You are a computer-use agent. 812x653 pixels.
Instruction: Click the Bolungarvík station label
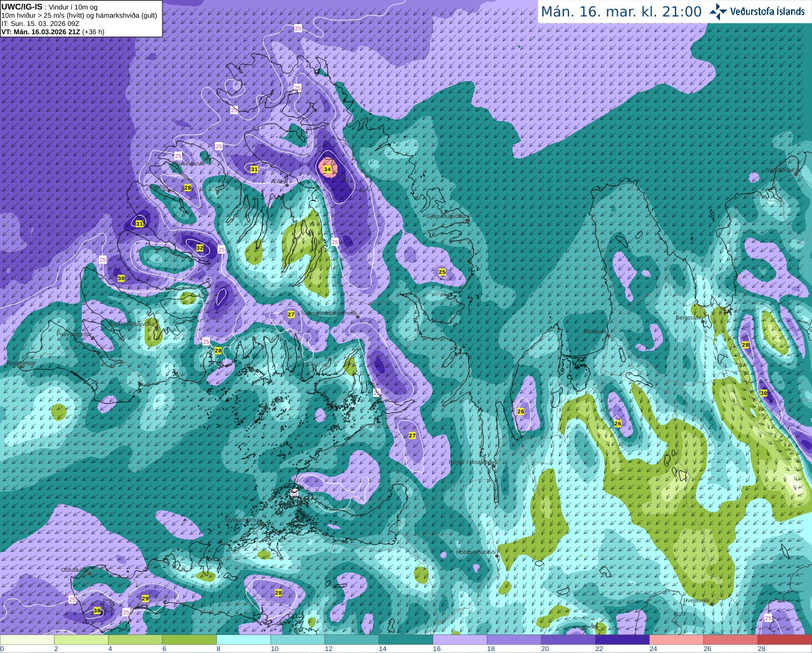coord(190,163)
